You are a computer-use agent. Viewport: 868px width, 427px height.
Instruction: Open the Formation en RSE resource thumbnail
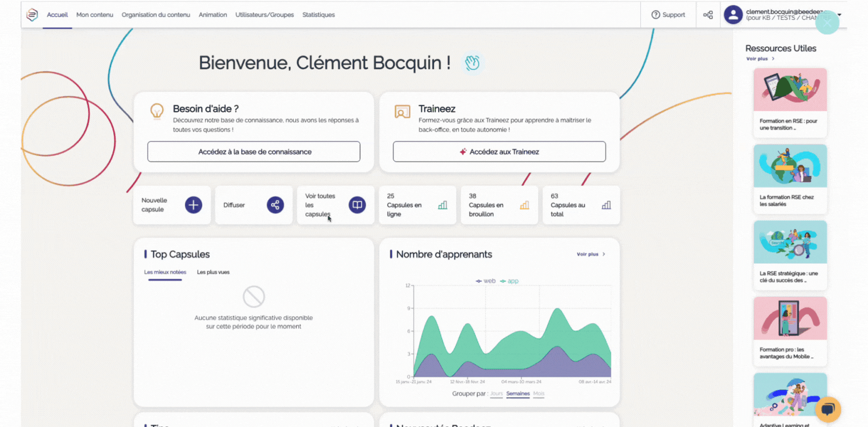790,90
